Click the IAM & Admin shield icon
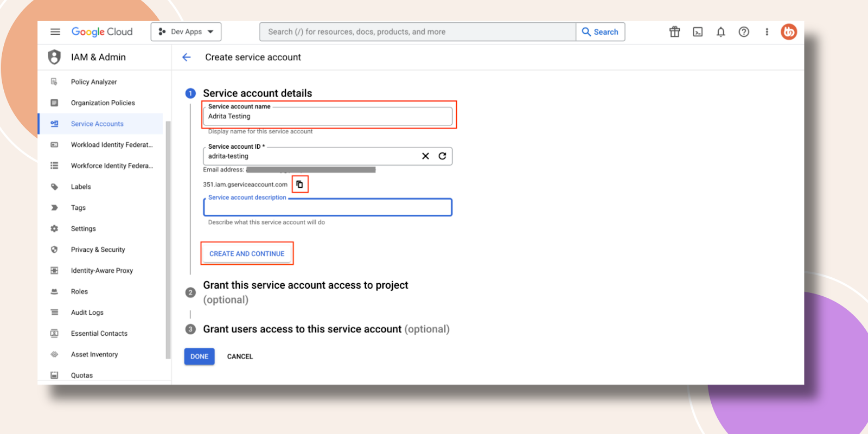868x434 pixels. 54,57
